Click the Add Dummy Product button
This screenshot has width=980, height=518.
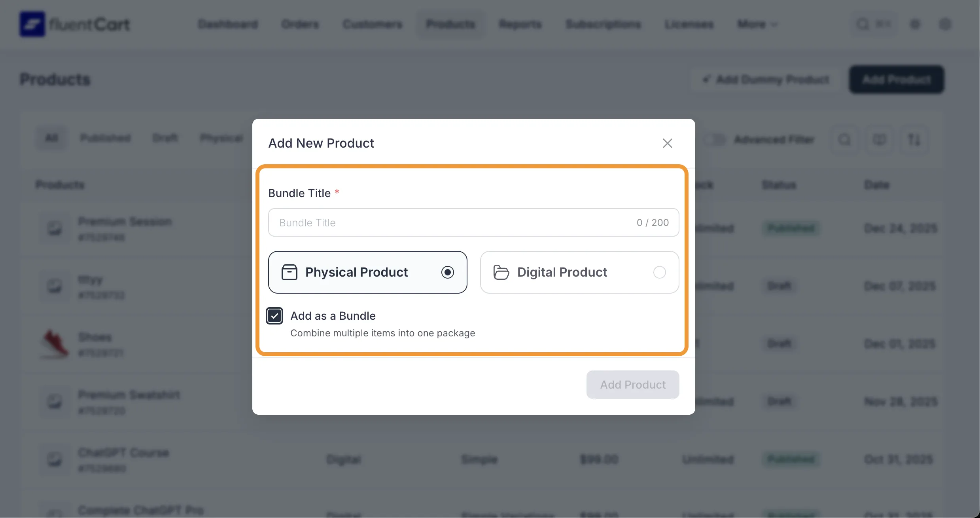point(764,79)
